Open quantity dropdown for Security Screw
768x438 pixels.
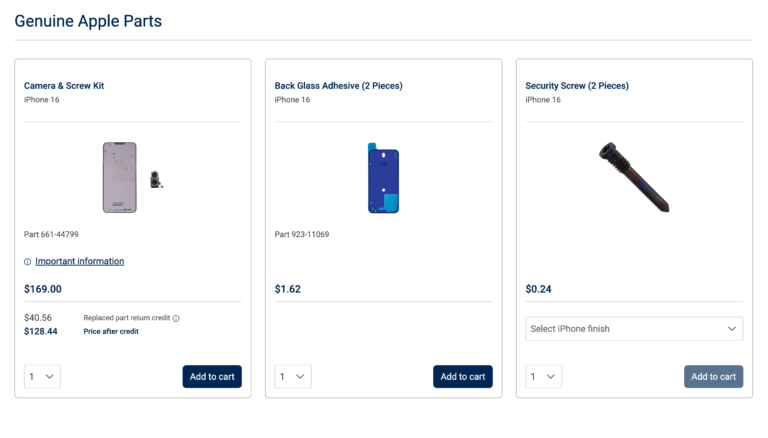click(544, 376)
